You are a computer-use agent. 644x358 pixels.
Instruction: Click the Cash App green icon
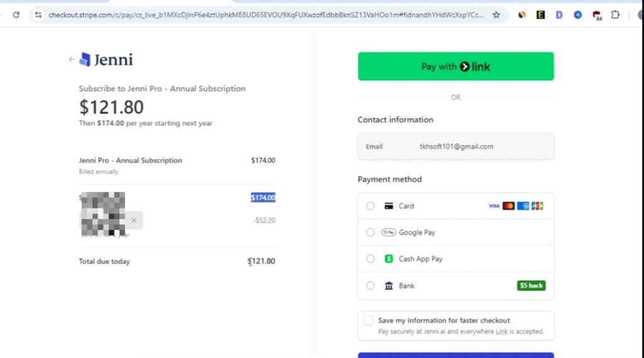tap(389, 259)
